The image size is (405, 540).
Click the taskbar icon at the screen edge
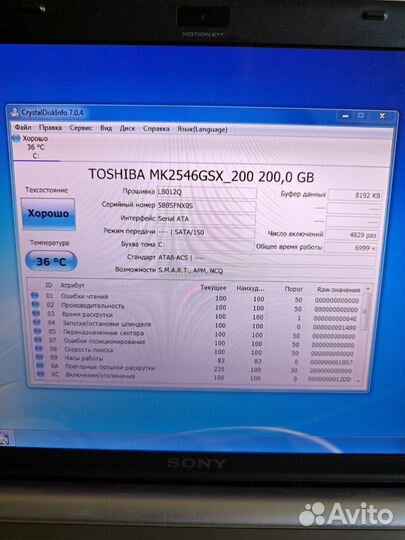pyautogui.click(x=6, y=439)
